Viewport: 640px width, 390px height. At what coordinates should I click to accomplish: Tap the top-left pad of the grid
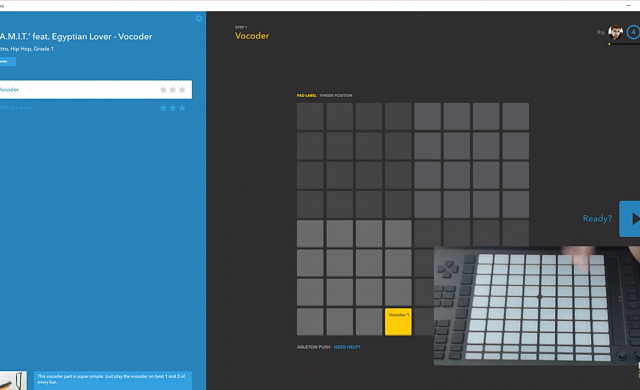310,116
